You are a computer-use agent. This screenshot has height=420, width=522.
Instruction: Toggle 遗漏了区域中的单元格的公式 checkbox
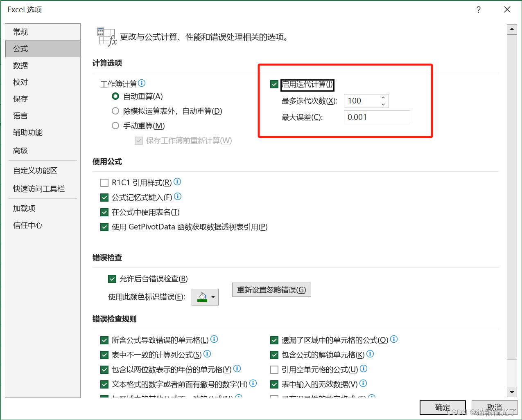pos(274,340)
